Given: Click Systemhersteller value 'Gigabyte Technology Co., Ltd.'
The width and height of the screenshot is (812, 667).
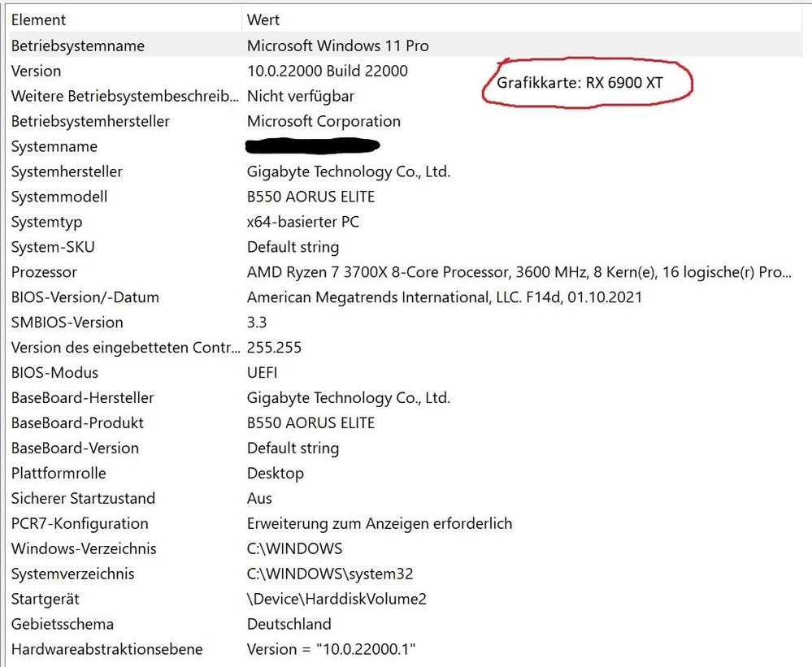Looking at the screenshot, I should click(349, 171).
